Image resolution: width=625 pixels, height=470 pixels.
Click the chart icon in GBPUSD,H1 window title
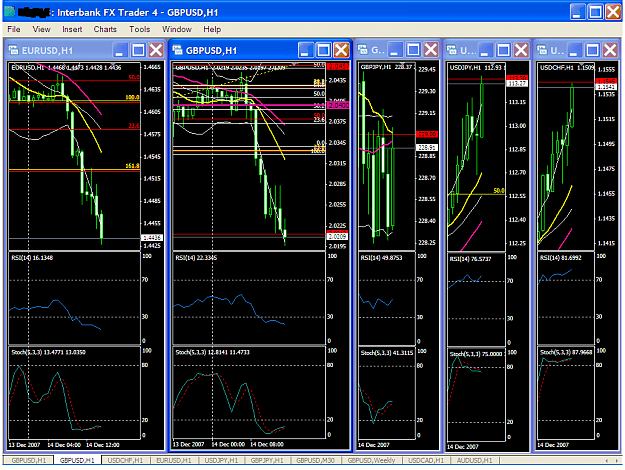click(177, 50)
